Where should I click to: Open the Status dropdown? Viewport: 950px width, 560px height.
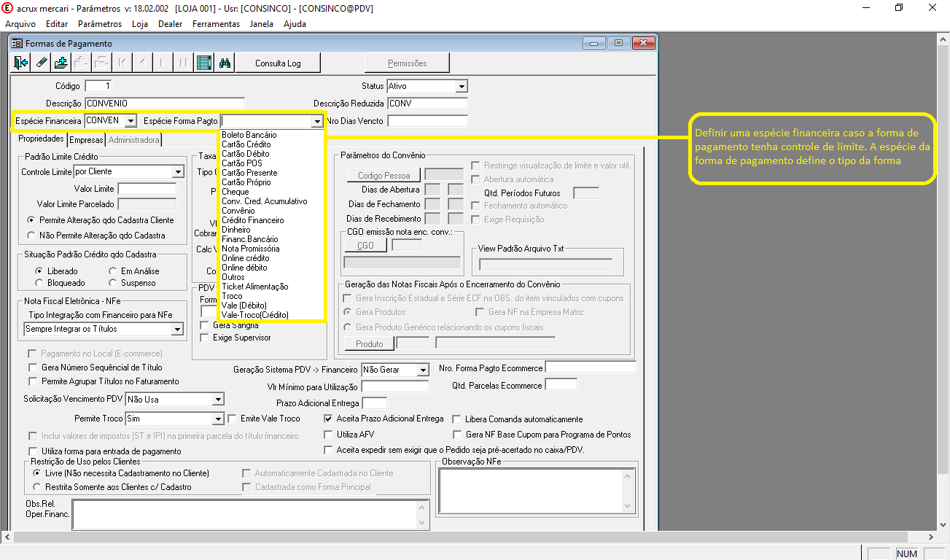click(x=461, y=87)
